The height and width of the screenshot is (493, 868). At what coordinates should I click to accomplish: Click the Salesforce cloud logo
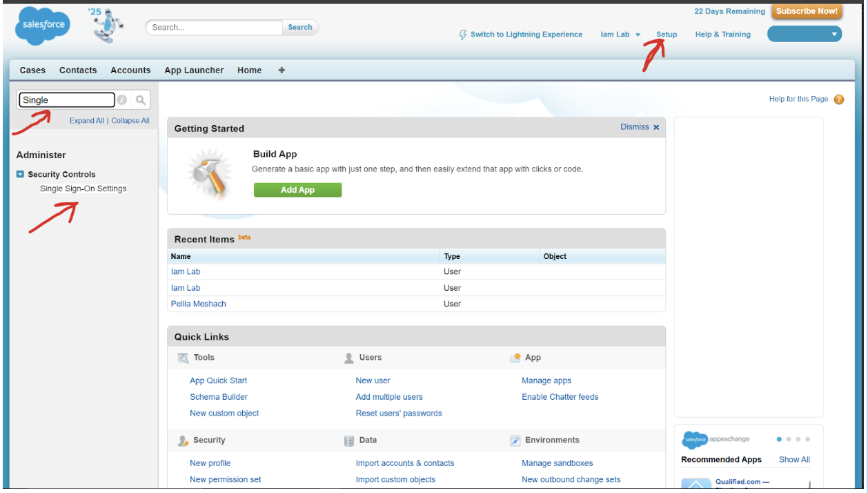43,24
